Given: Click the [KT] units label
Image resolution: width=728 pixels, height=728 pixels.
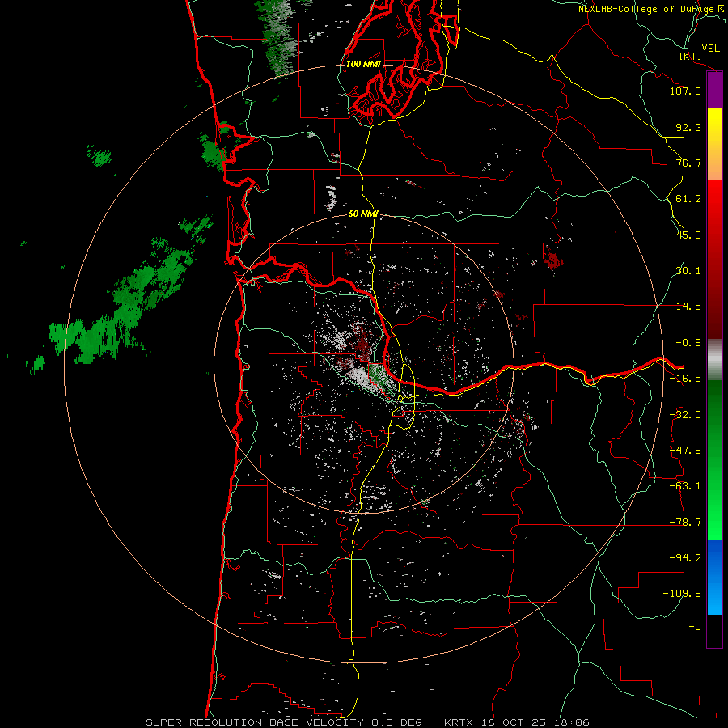Looking at the screenshot, I should (x=691, y=56).
